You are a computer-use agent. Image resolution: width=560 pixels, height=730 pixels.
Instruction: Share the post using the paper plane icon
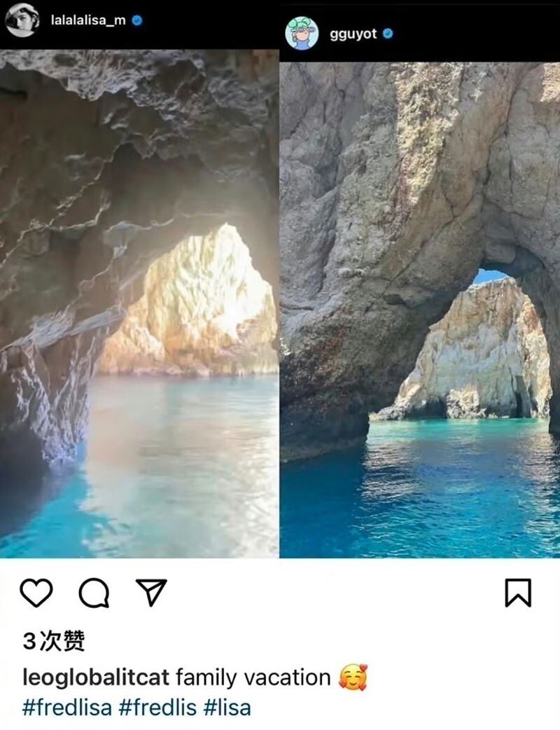[150, 593]
